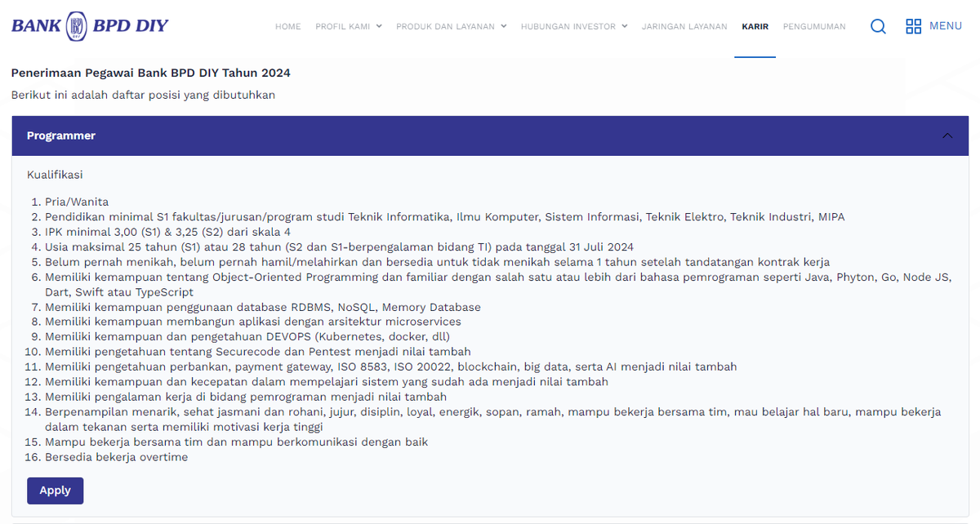Click the berkomunikasi dengan baik requirement line
This screenshot has height=524, width=980.
pyautogui.click(x=237, y=442)
